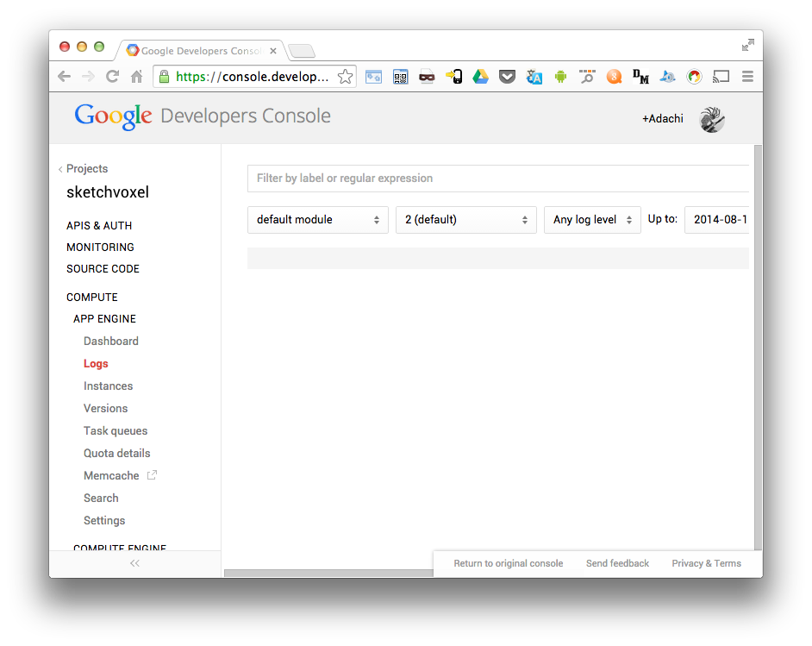
Task: Collapse the sidebar with double chevron
Action: tap(134, 563)
